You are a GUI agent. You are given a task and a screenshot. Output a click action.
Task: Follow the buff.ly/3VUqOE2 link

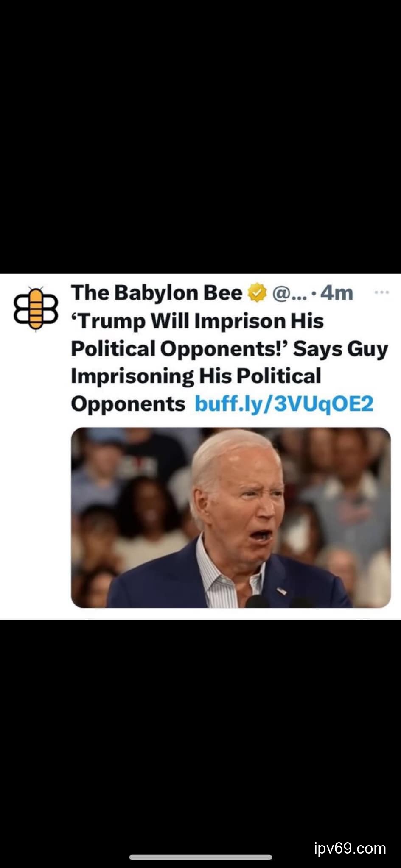[284, 404]
